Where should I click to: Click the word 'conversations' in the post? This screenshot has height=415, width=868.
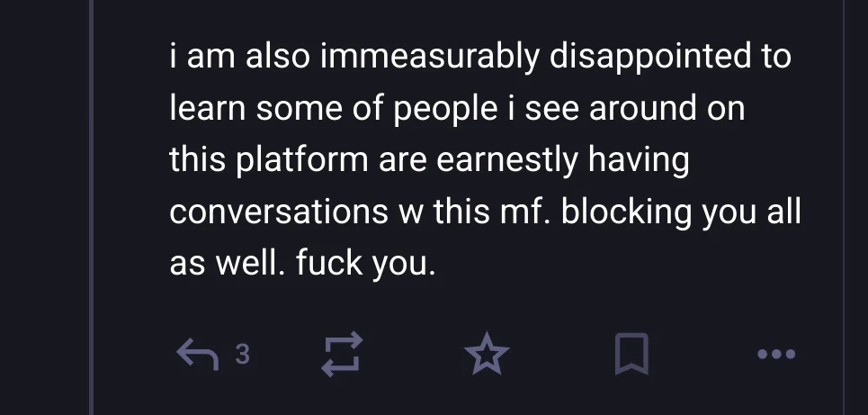(279, 212)
